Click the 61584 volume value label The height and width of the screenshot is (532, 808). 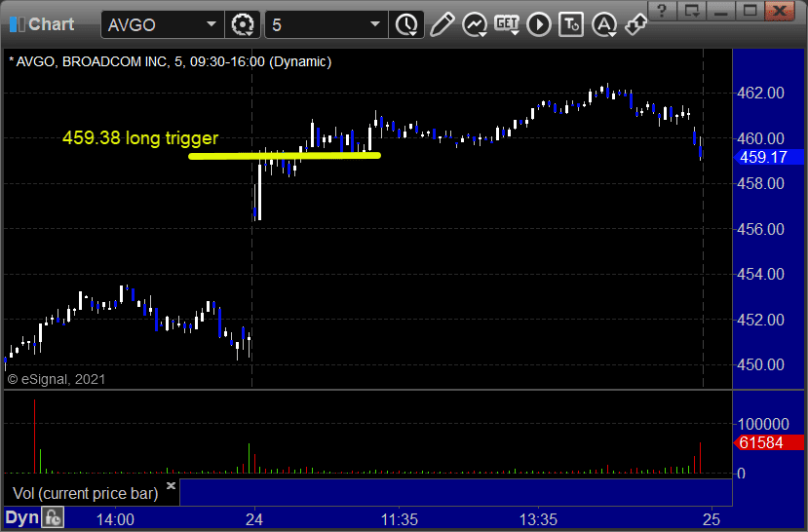tap(768, 442)
